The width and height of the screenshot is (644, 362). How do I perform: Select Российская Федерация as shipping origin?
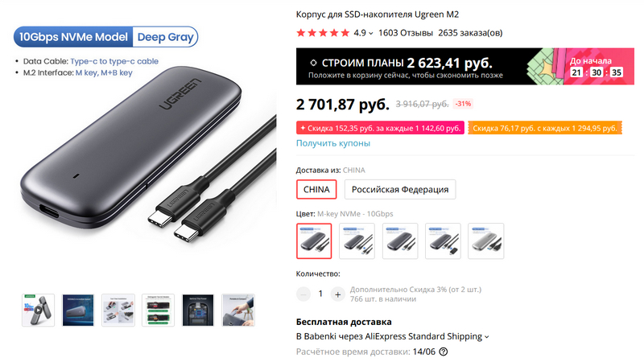pos(400,189)
